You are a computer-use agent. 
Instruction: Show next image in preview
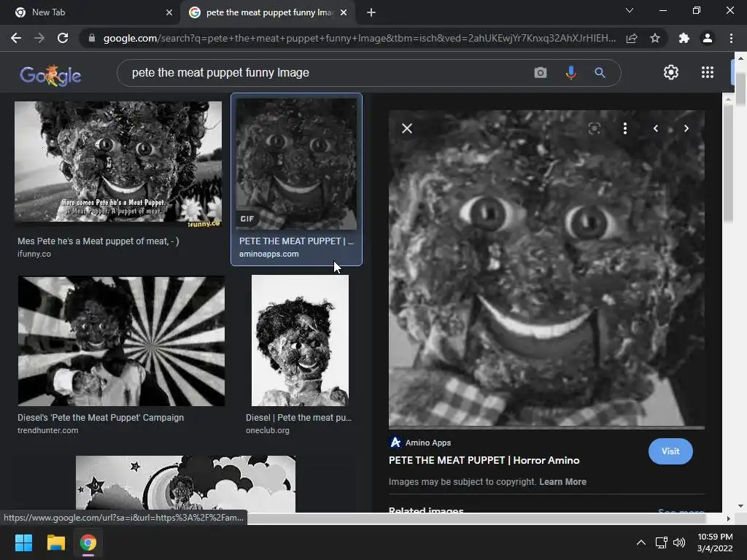click(686, 128)
